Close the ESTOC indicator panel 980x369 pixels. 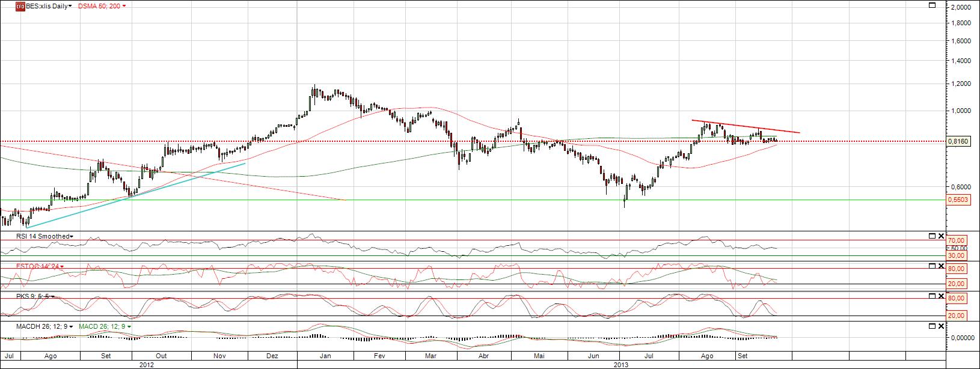(941, 266)
